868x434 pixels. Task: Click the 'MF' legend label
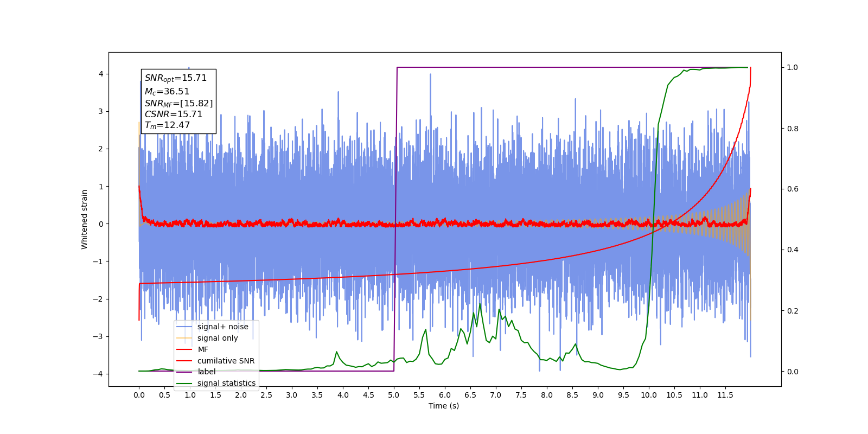(x=203, y=349)
